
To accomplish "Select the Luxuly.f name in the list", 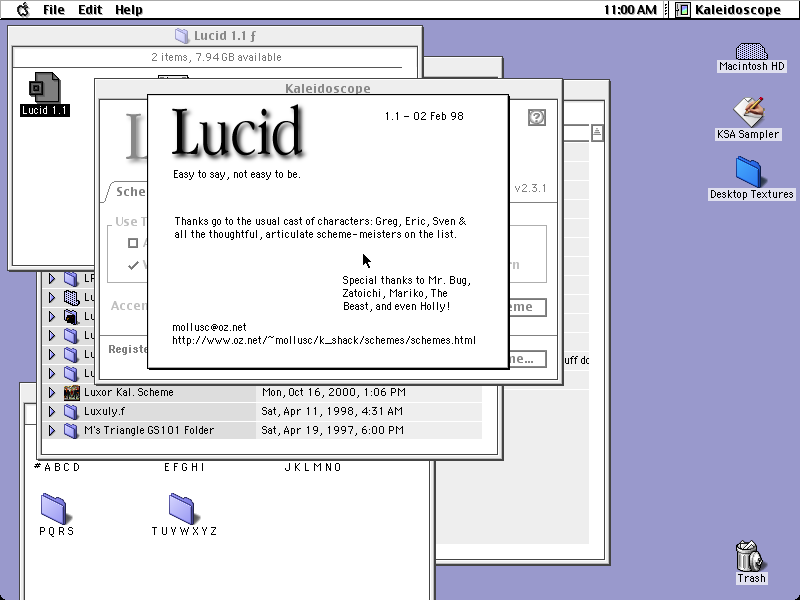I will [104, 411].
